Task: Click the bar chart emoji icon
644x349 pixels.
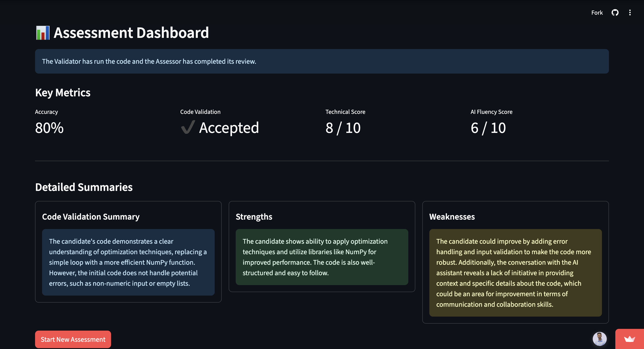Action: (43, 33)
